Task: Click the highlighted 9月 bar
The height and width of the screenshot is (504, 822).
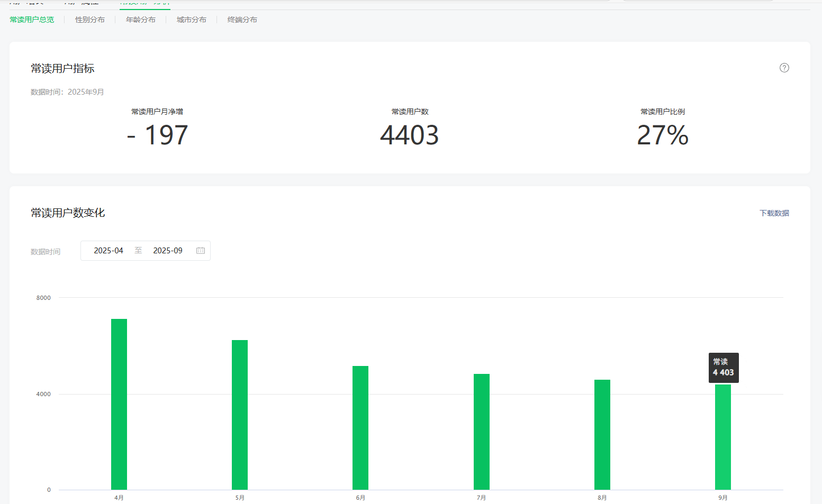Action: pos(723,437)
